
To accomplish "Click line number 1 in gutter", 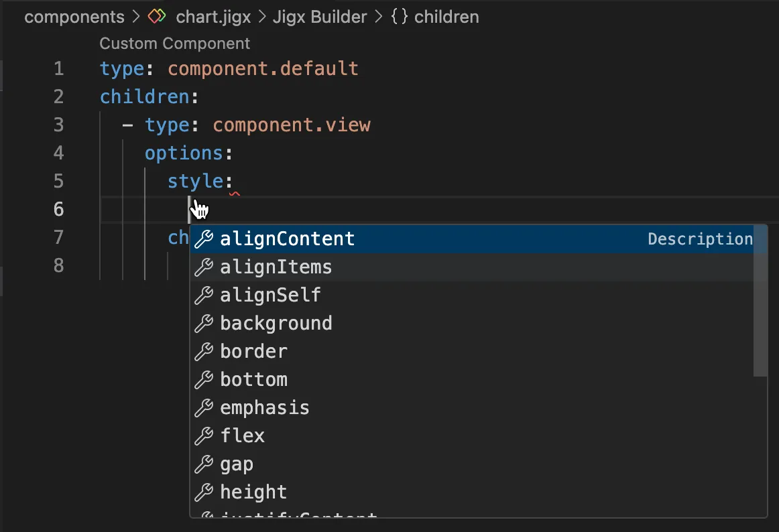I will click(x=58, y=68).
